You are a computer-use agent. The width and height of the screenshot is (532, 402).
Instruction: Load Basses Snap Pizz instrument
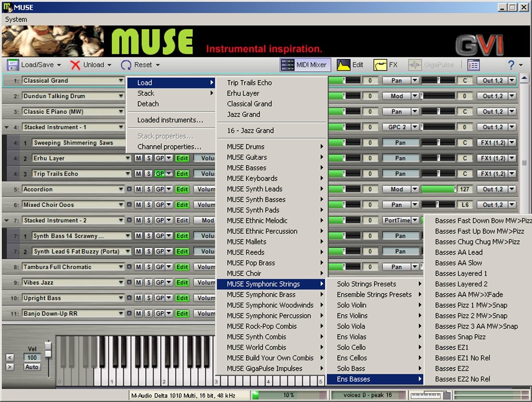click(478, 337)
